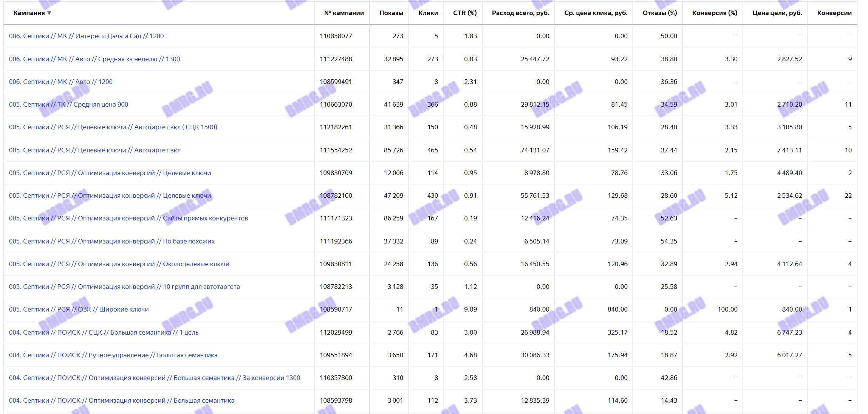Select campaign number 108593798
Image resolution: width=868 pixels, height=414 pixels.
[x=336, y=400]
